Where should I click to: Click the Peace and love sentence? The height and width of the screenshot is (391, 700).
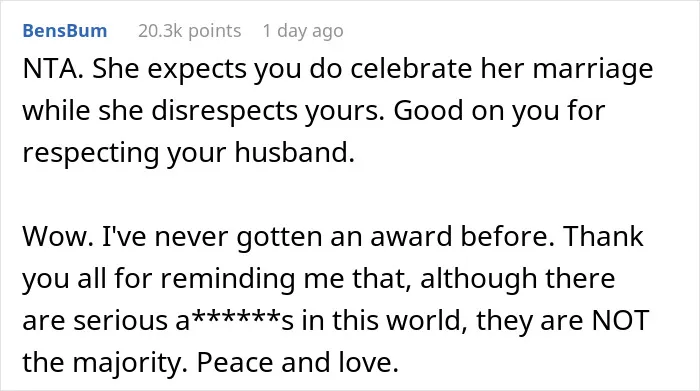(x=297, y=362)
